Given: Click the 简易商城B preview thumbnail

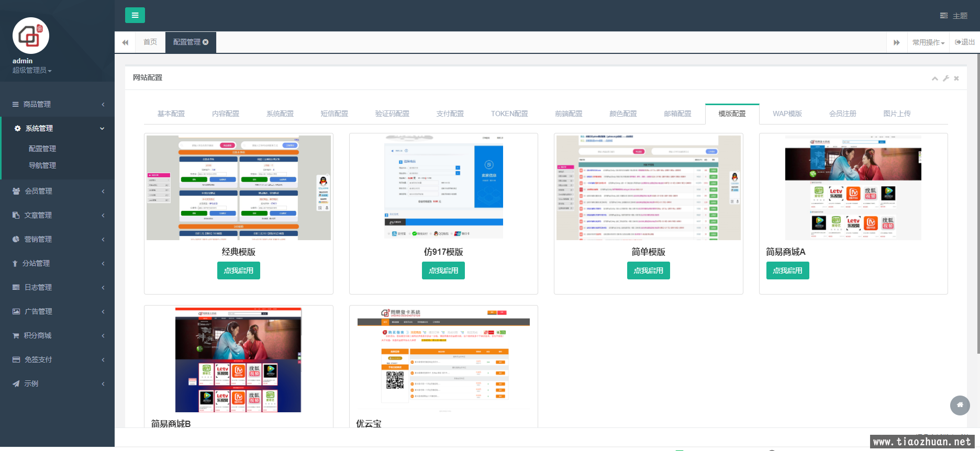Looking at the screenshot, I should coord(239,360).
